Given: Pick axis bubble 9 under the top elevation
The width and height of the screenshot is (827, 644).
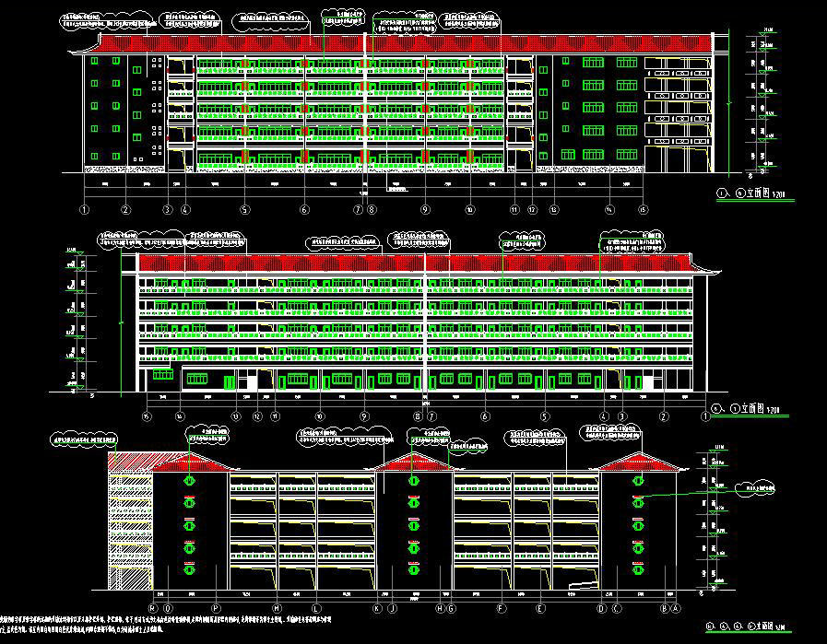Looking at the screenshot, I should click(425, 210).
